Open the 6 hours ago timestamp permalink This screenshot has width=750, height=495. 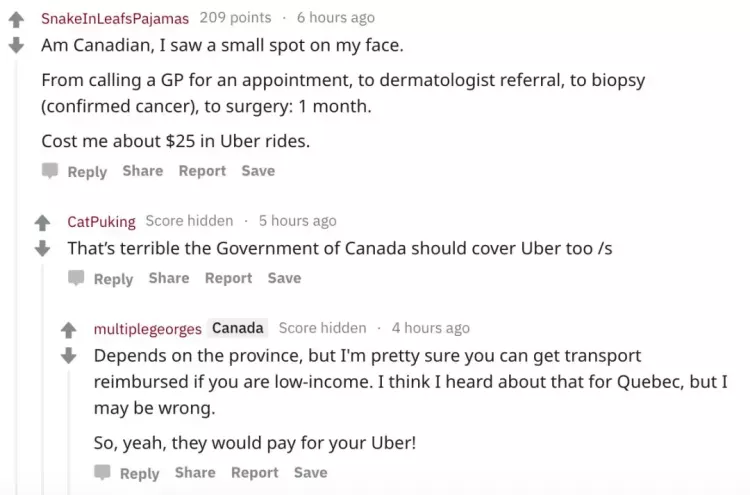(336, 18)
